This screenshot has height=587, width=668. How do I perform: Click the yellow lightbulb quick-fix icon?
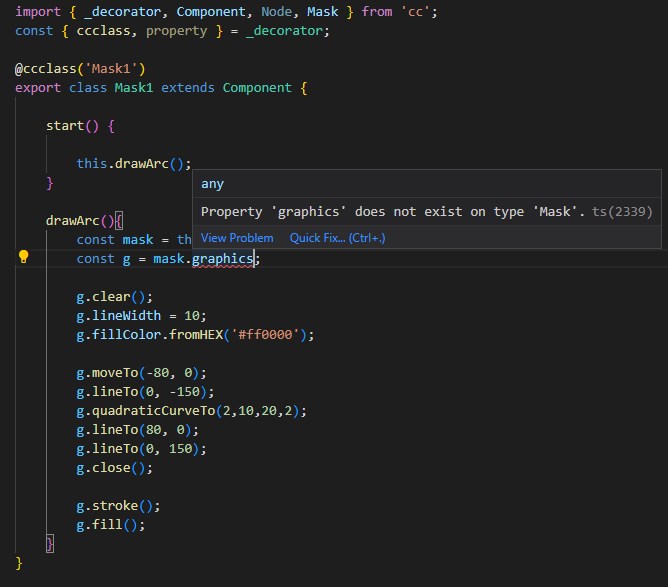point(23,256)
